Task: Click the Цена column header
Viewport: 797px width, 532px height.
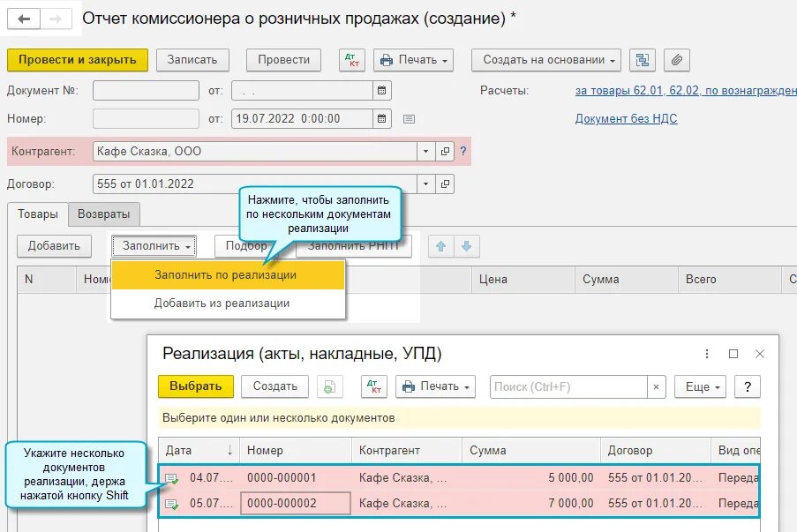Action: (523, 280)
